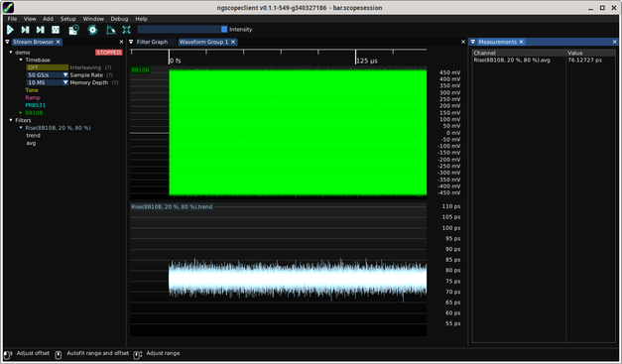Open the Debug menu
The image size is (622, 364).
(x=119, y=19)
